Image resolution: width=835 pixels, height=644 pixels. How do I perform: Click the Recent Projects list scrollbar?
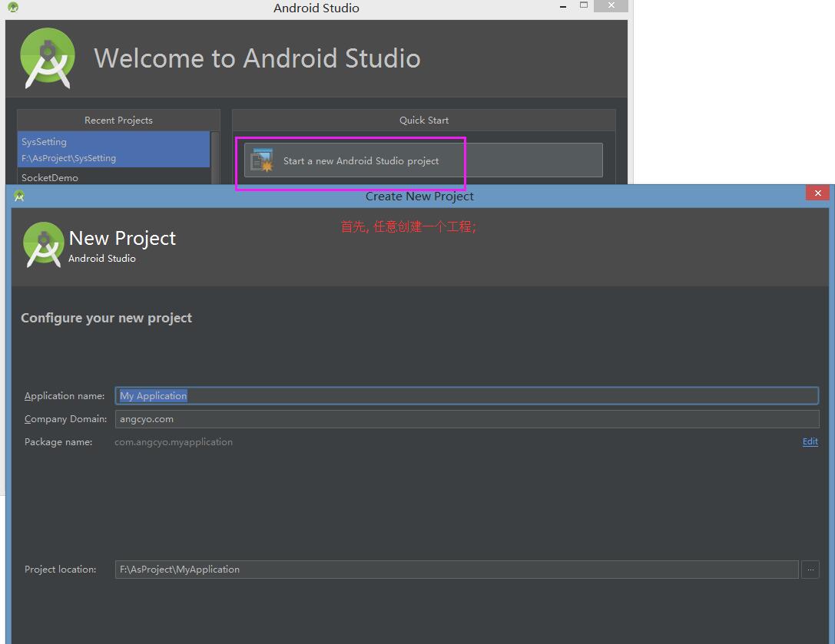coord(215,157)
